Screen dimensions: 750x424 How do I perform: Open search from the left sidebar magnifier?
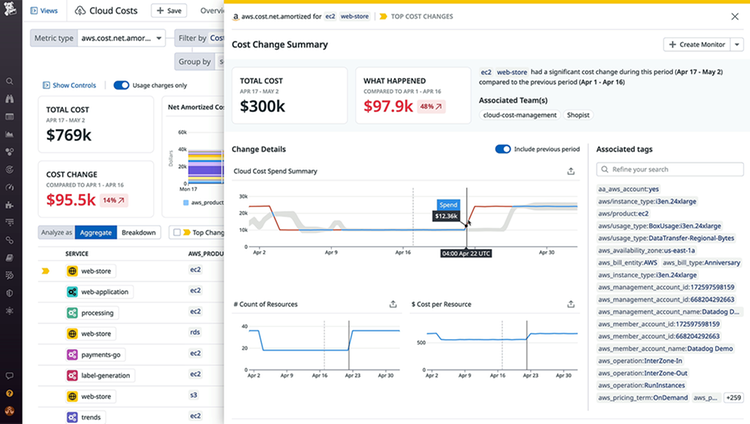pos(9,81)
